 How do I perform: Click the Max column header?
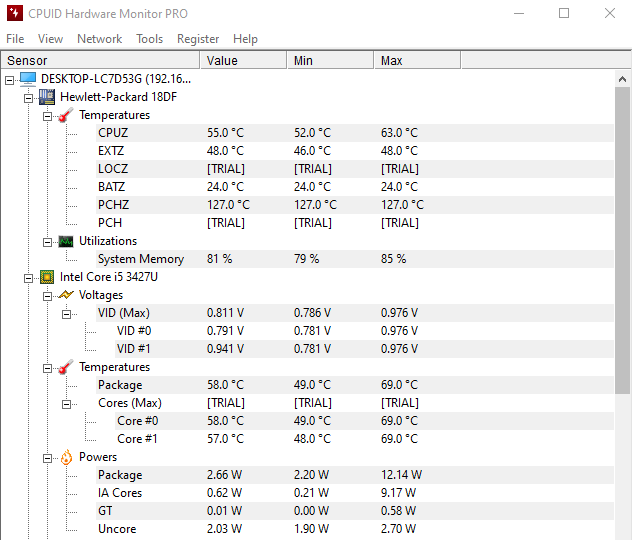pyautogui.click(x=418, y=60)
